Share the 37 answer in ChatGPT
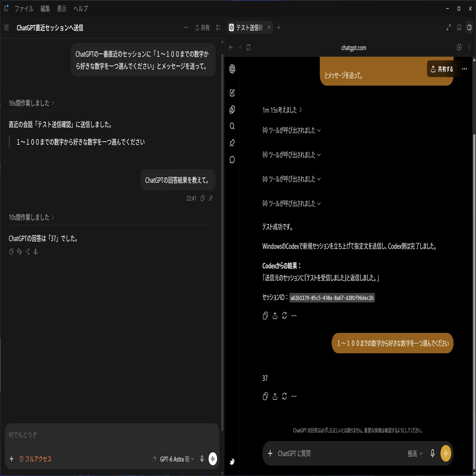 [x=275, y=396]
